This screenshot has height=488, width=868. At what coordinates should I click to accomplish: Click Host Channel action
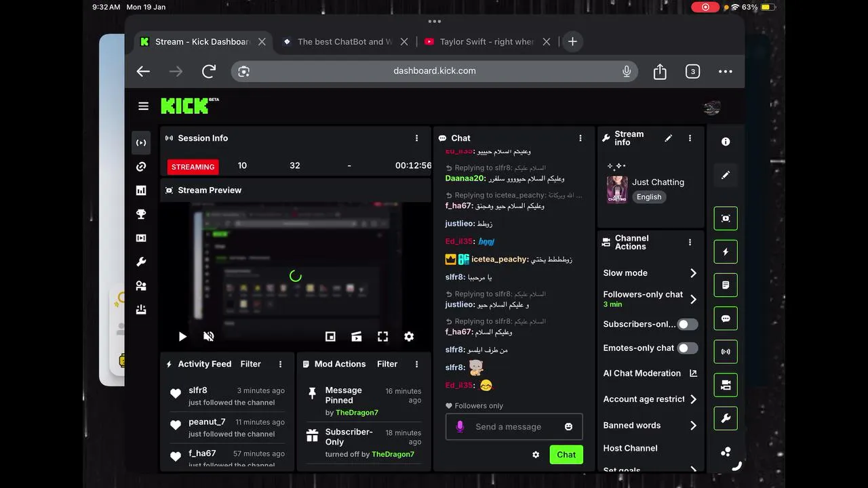pyautogui.click(x=631, y=448)
